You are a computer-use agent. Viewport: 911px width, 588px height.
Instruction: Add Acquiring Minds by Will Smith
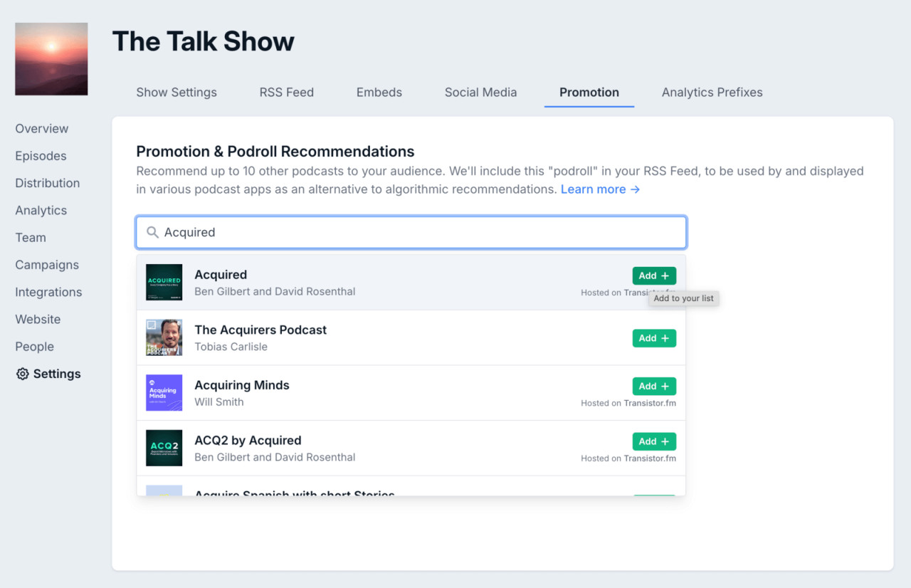point(653,386)
